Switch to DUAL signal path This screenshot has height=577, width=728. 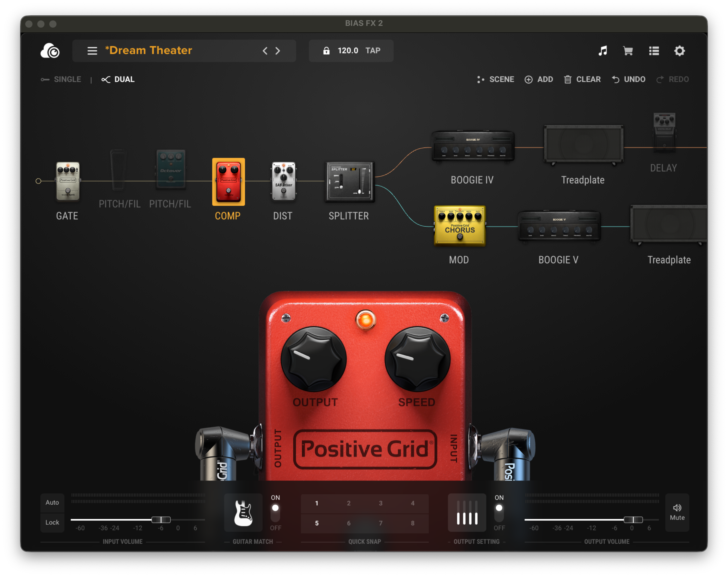click(118, 79)
